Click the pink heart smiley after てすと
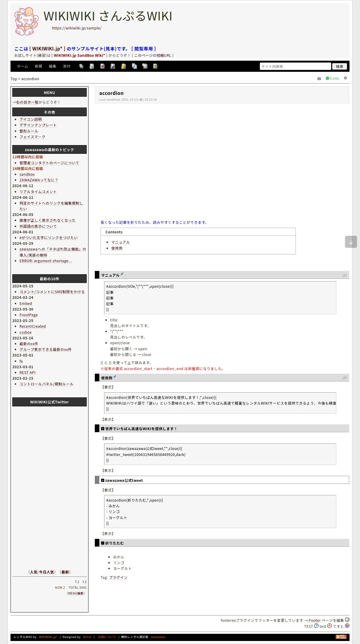 point(347,626)
